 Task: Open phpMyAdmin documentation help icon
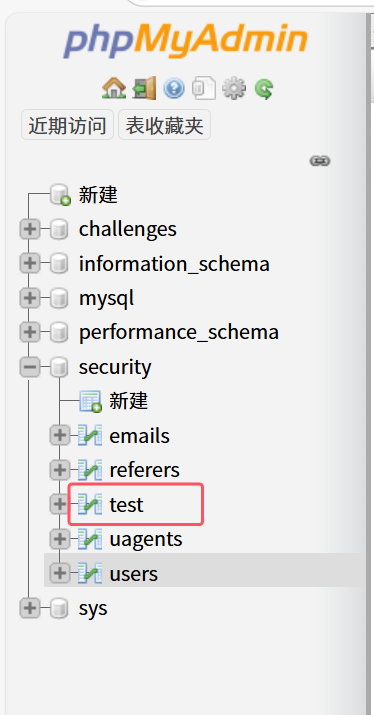pyautogui.click(x=174, y=88)
